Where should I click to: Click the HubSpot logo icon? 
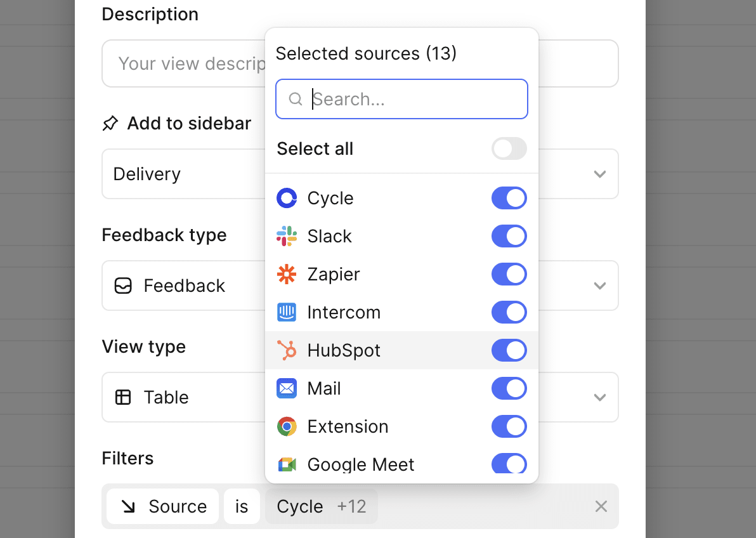coord(287,350)
